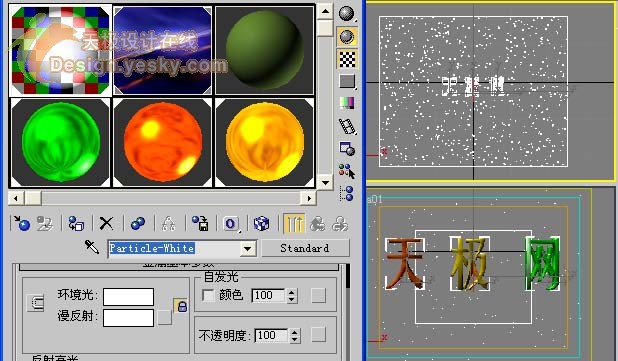Viewport: 618px width, 361px height.
Task: Click the sample slots scroll down arrow
Action: (x=325, y=182)
